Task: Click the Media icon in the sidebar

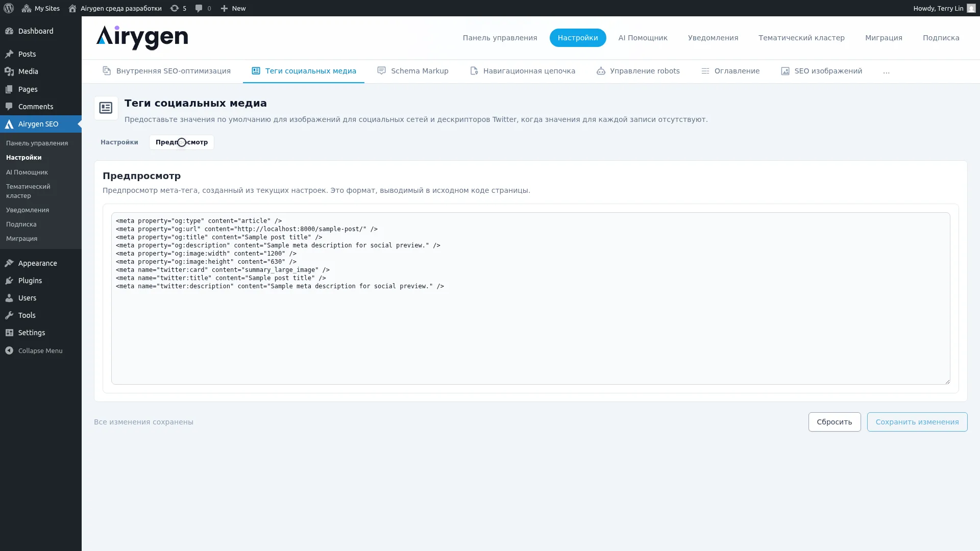Action: (9, 71)
